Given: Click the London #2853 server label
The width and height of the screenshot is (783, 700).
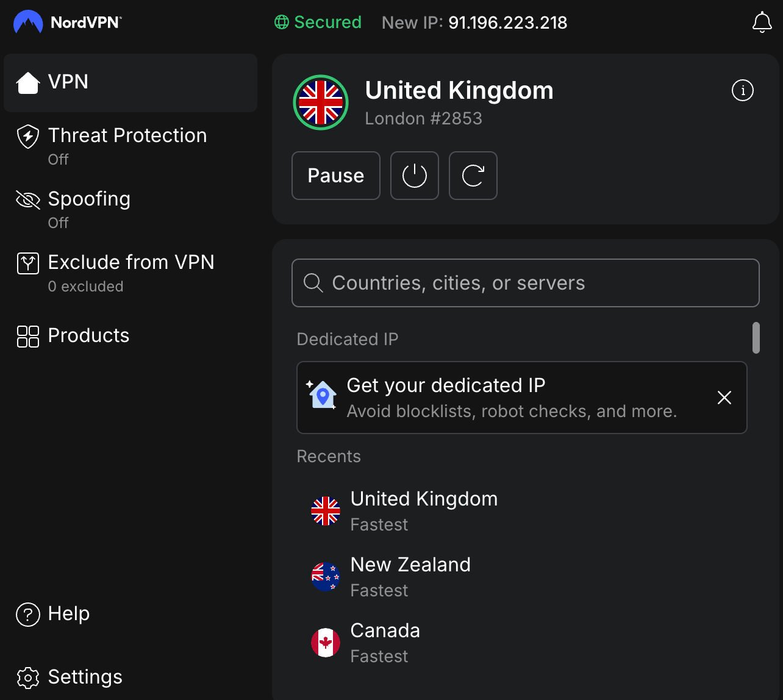Looking at the screenshot, I should click(x=424, y=118).
